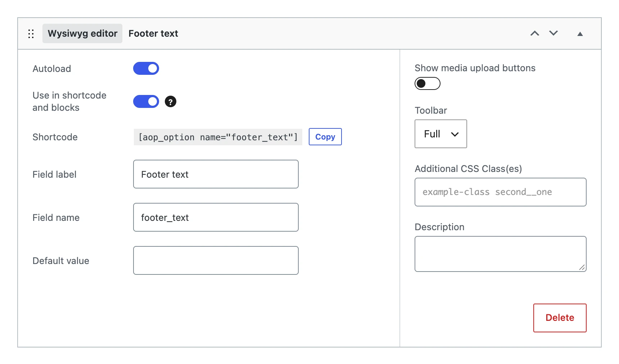Image resolution: width=619 pixels, height=364 pixels.
Task: Open the Toolbar Full dropdown
Action: click(x=441, y=134)
